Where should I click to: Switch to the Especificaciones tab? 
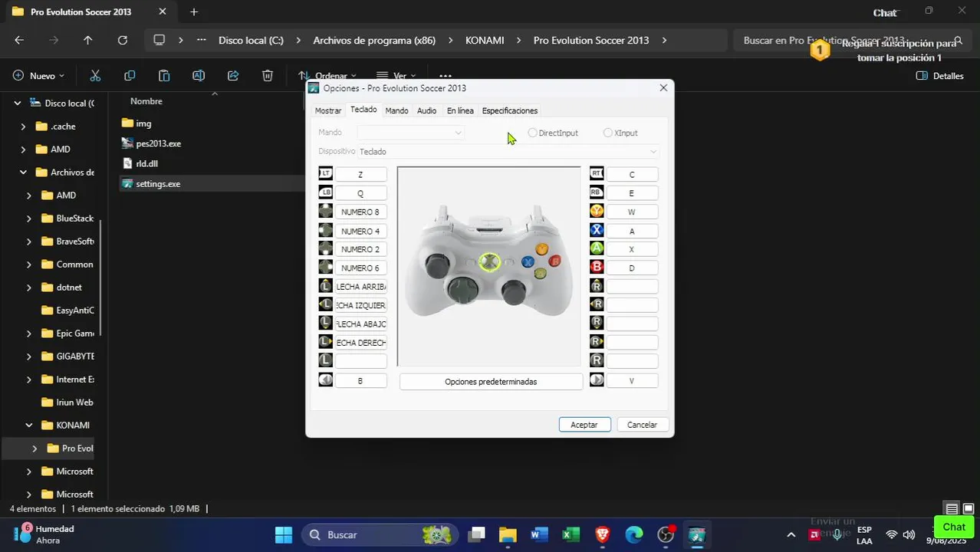click(x=510, y=110)
